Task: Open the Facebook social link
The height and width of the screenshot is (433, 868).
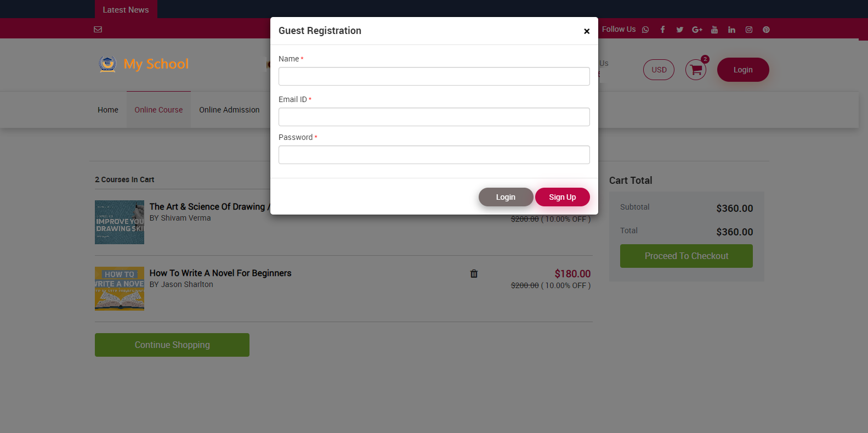Action: (x=662, y=30)
